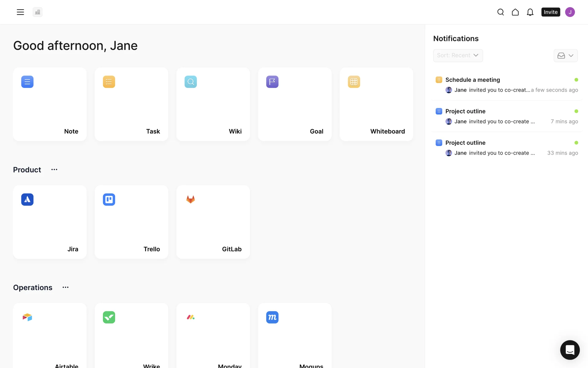
Task: Open the Trello integration card
Action: pyautogui.click(x=131, y=222)
